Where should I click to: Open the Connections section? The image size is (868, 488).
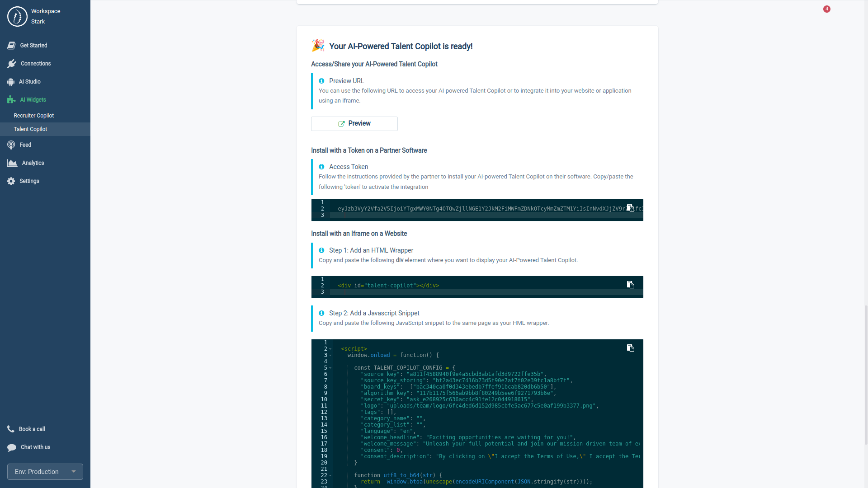[x=36, y=63]
